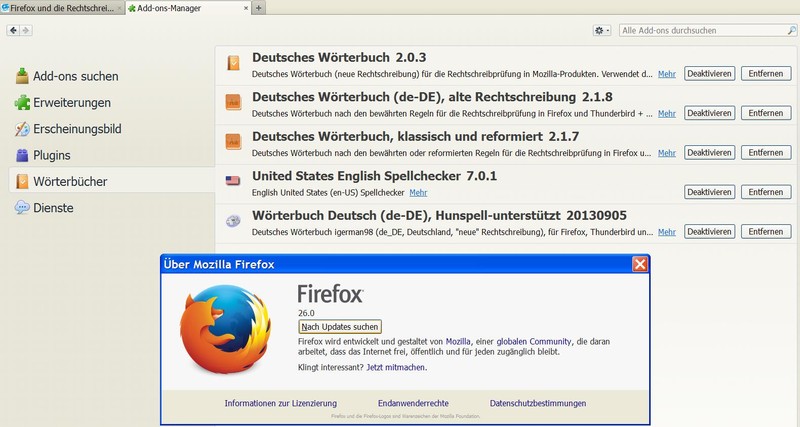Click the United States English Spellchecker flag icon
The height and width of the screenshot is (427, 800).
[x=233, y=181]
